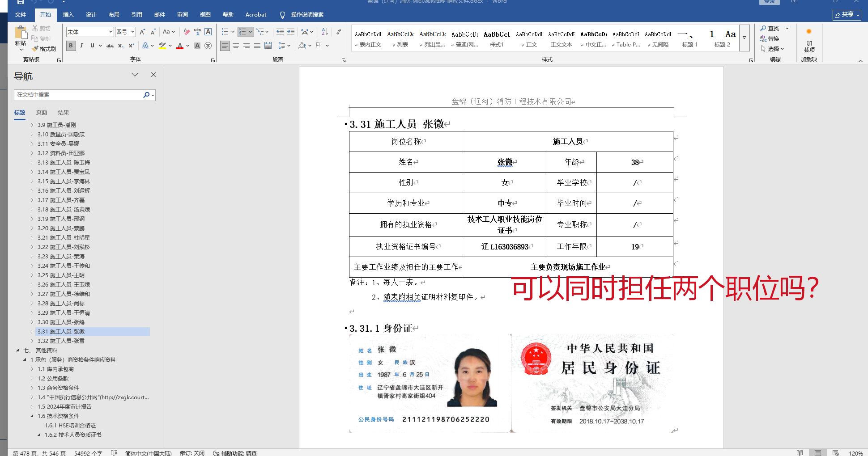Click the increase indent icon
The width and height of the screenshot is (868, 456).
coord(291,32)
